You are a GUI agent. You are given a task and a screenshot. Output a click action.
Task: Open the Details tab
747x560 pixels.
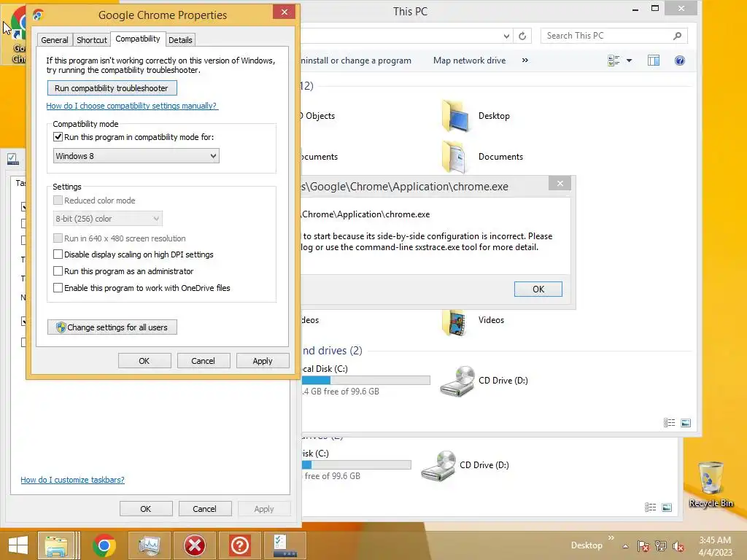point(181,40)
